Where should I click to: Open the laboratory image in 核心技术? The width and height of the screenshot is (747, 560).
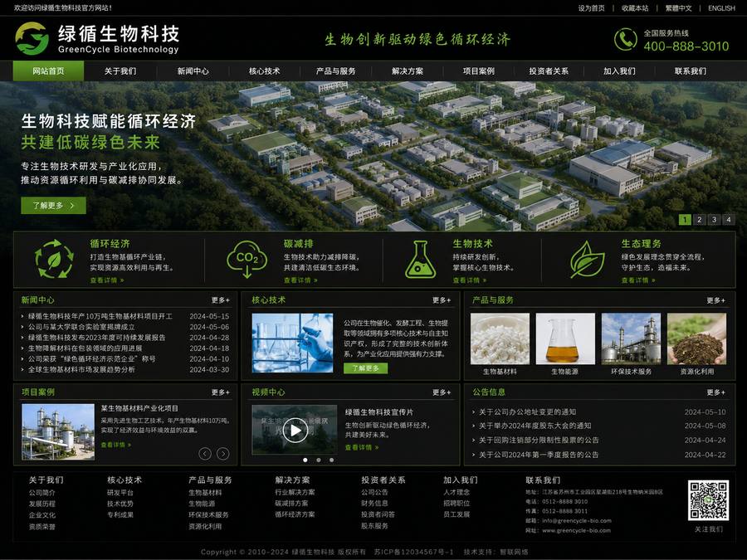(292, 343)
